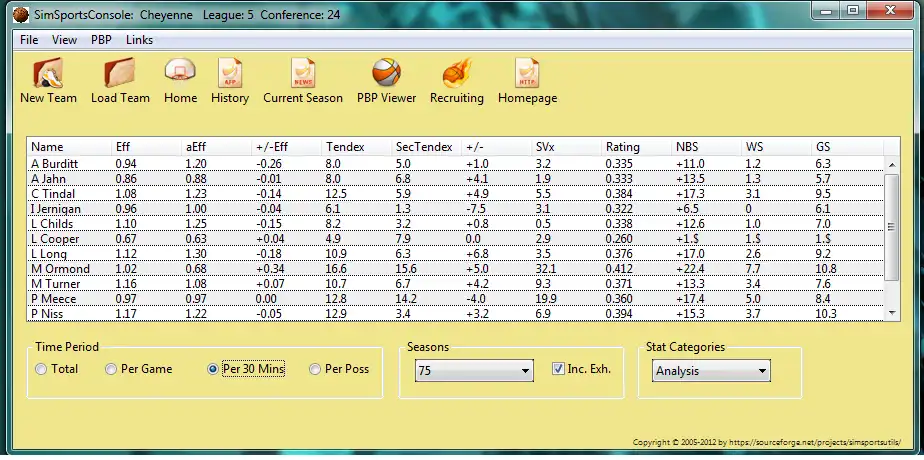Close the SimSportsConsole window
The image size is (924, 460).
890,11
